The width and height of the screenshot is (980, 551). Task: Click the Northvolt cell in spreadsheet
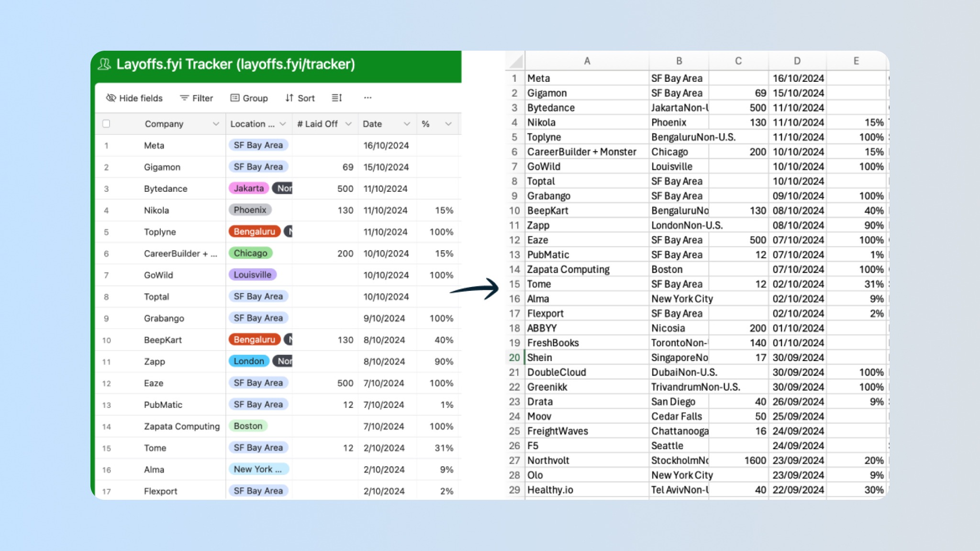pyautogui.click(x=587, y=460)
